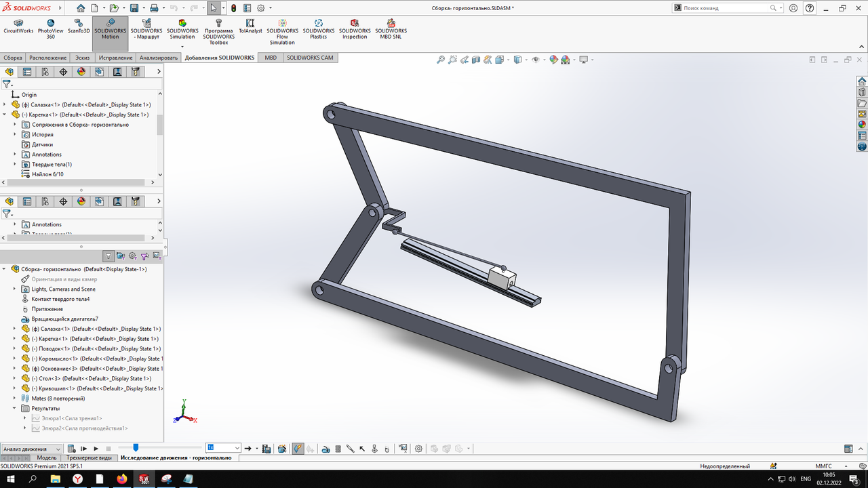Activate Section View icon
Image resolution: width=868 pixels, height=488 pixels.
476,60
